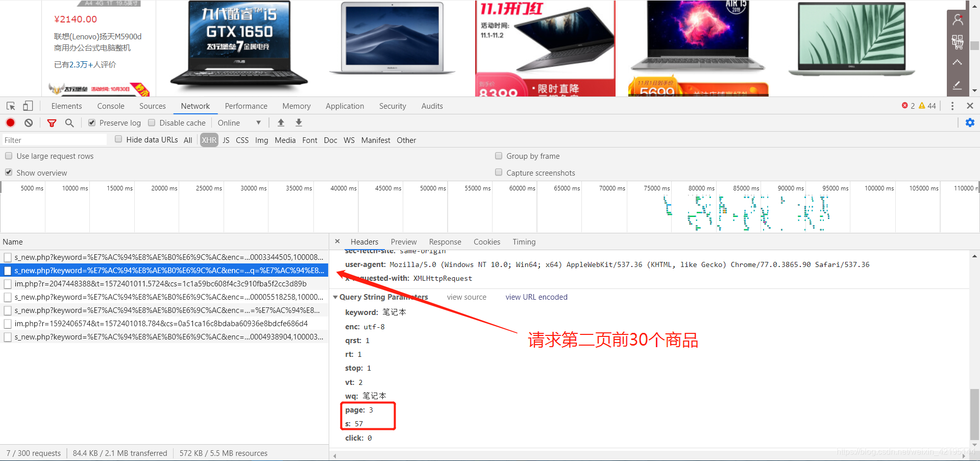Viewport: 980px width, 461px height.
Task: Open the Security tab
Action: [x=393, y=106]
